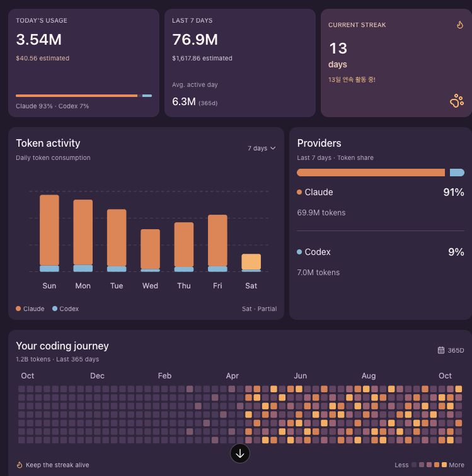This screenshot has width=472, height=476.
Task: Click the flame icon next to Keep the streak alive
Action: (x=20, y=465)
